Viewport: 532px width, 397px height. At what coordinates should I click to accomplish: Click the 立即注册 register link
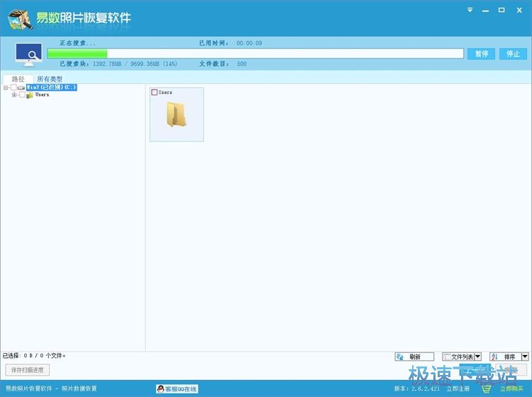(x=458, y=388)
